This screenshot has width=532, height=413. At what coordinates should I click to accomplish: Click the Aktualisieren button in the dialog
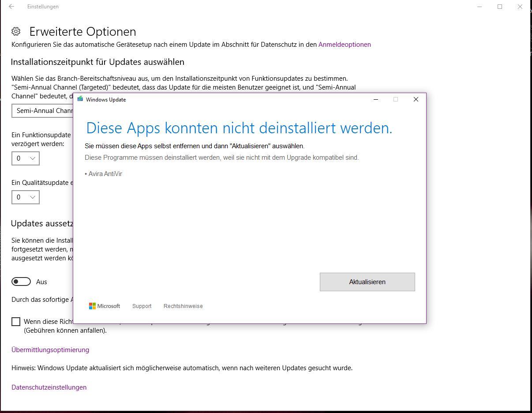coord(367,282)
